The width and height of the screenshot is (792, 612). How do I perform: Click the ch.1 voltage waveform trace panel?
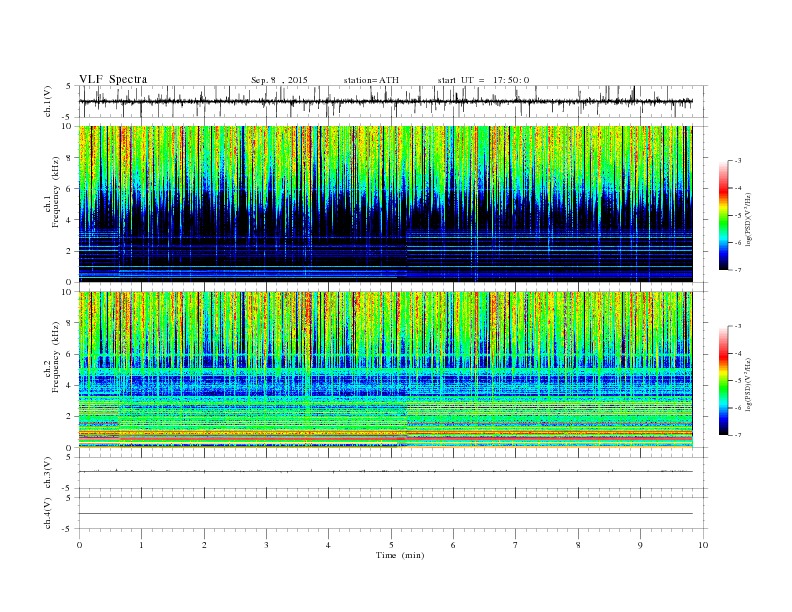pyautogui.click(x=393, y=101)
